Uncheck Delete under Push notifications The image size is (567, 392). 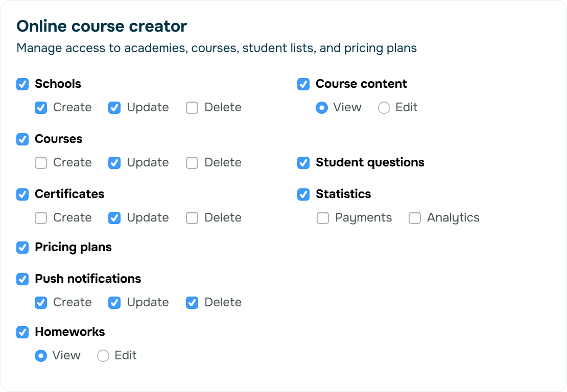tap(192, 303)
